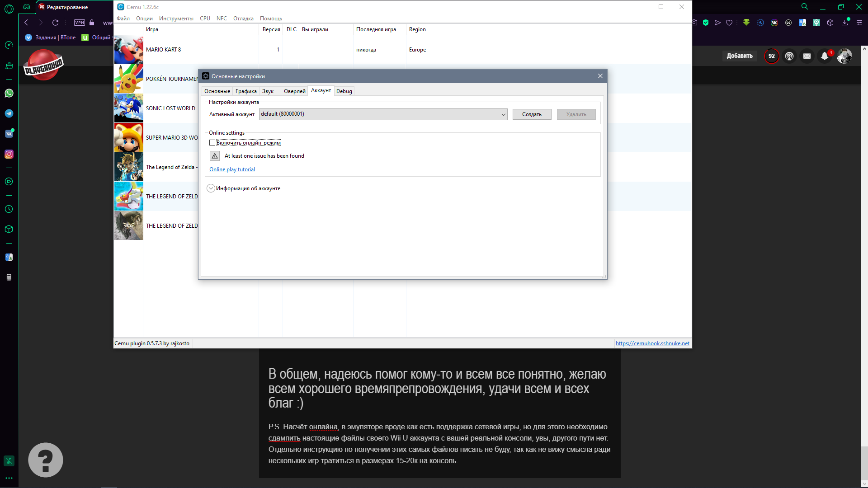Open Extensions cube icon in sidebar
Viewport: 868px width, 488px height.
[x=9, y=229]
